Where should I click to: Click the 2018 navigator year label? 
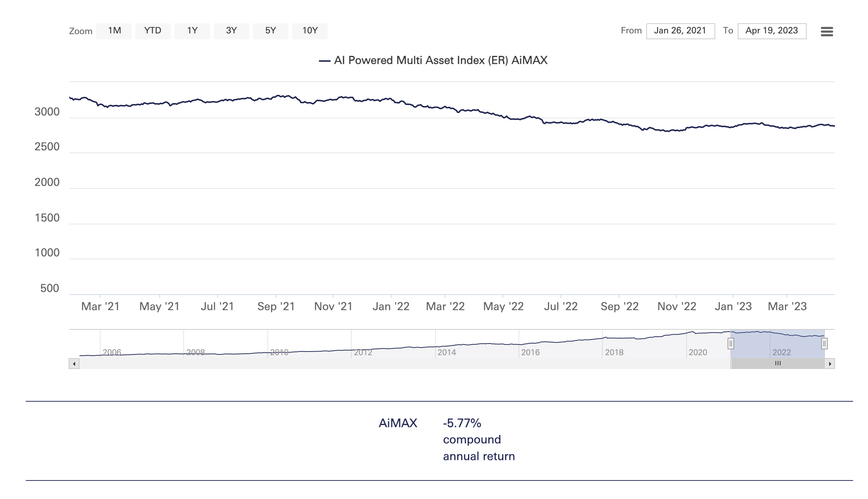(614, 352)
